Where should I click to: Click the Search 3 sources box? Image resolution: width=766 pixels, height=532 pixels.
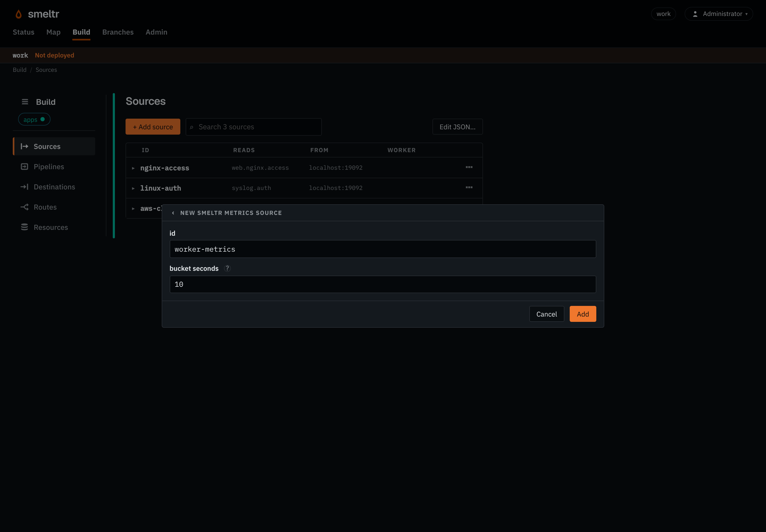[x=254, y=127]
